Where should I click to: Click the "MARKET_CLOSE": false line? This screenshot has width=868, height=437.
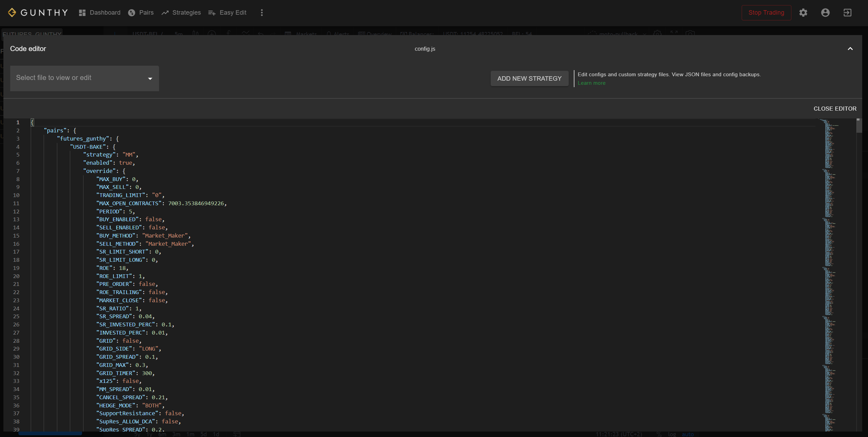[x=132, y=300]
